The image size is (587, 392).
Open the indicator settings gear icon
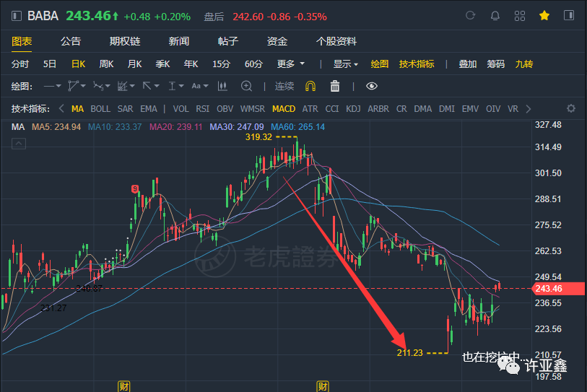pos(571,108)
